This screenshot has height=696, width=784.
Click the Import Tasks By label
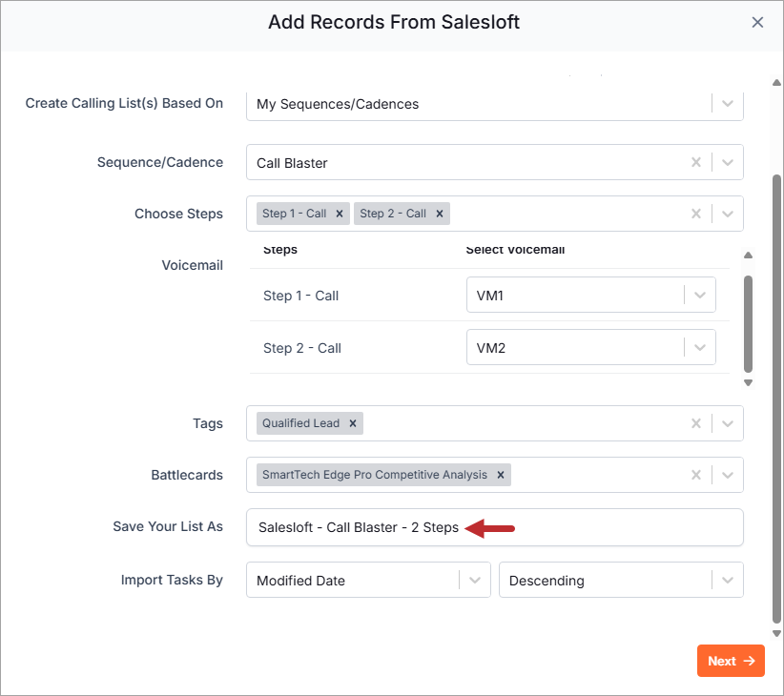click(x=172, y=580)
